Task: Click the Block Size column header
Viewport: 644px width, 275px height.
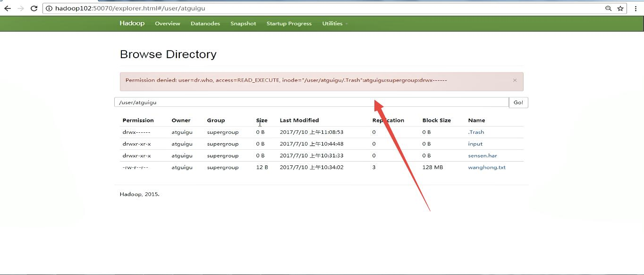Action: pyautogui.click(x=436, y=120)
